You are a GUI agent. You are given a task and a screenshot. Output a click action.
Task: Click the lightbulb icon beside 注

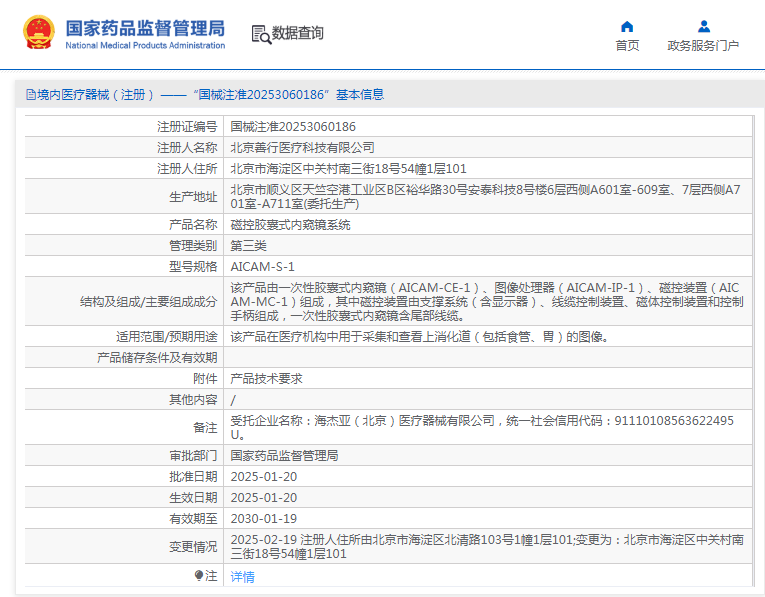tap(199, 576)
